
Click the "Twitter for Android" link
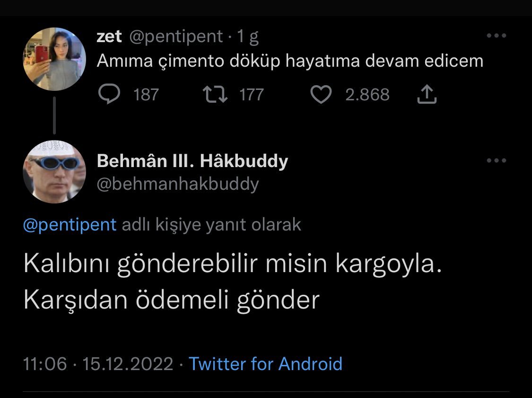pyautogui.click(x=265, y=364)
